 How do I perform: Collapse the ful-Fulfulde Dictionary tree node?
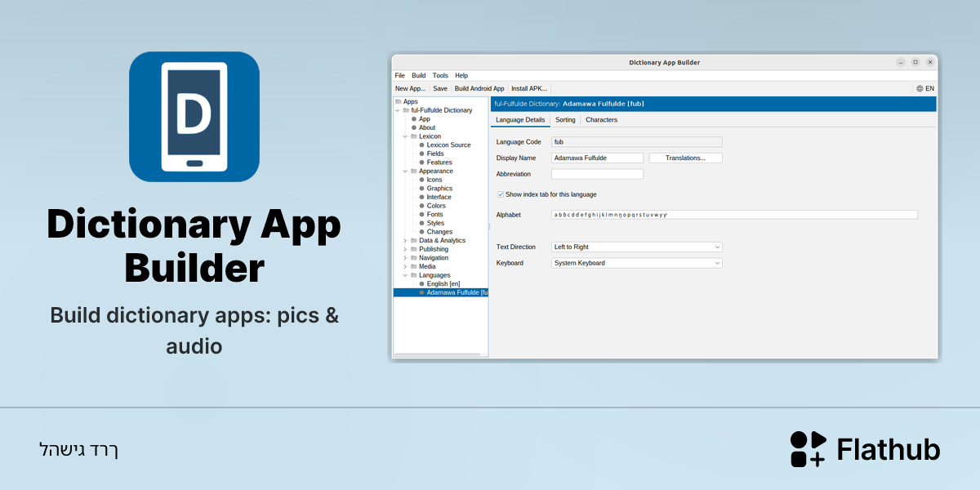[x=398, y=110]
